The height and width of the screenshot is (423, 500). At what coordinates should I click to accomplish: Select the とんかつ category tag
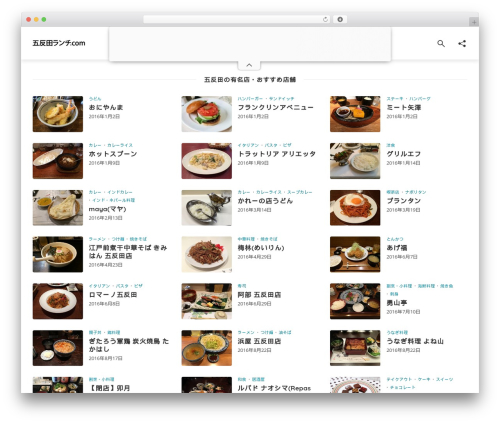click(x=395, y=239)
